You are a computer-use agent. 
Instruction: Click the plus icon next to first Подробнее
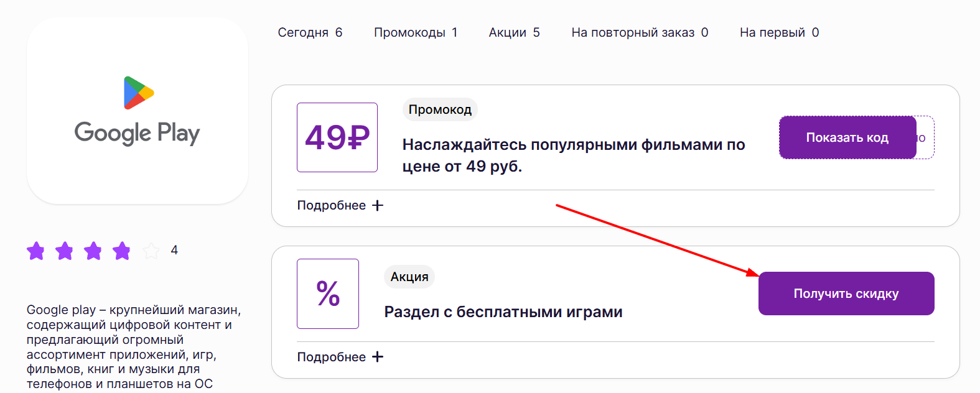(378, 205)
